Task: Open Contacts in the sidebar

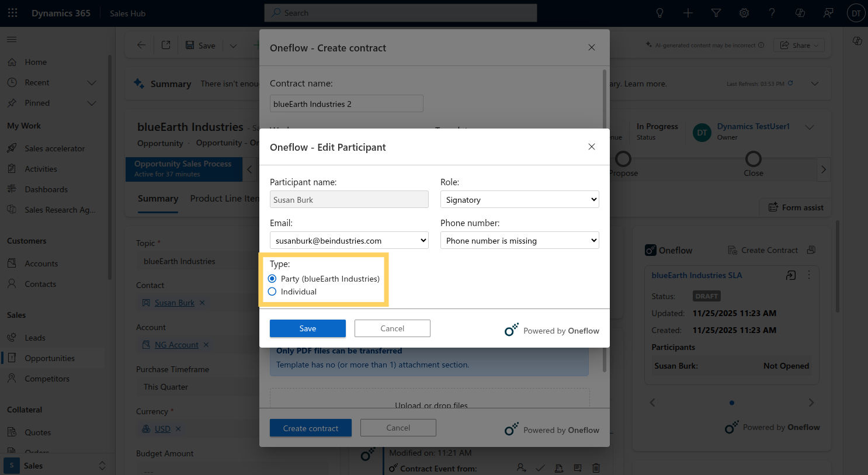Action: click(x=40, y=284)
